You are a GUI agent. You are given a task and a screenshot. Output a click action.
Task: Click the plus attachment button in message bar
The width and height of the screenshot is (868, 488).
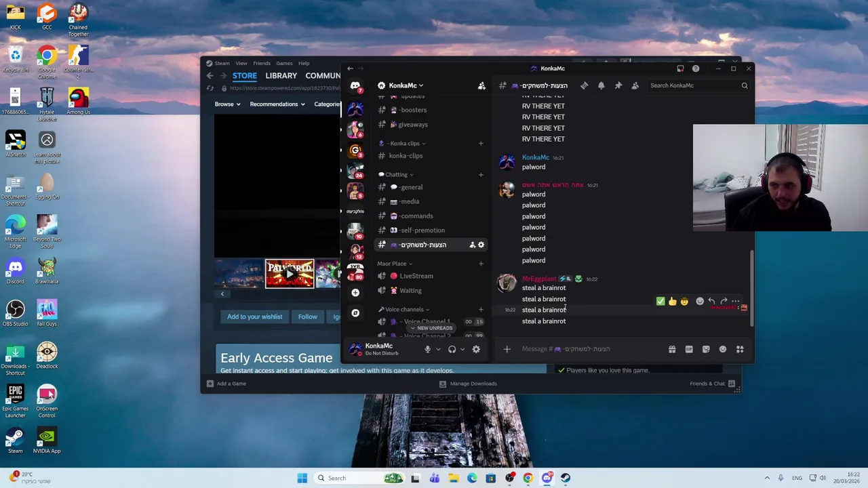(507, 349)
